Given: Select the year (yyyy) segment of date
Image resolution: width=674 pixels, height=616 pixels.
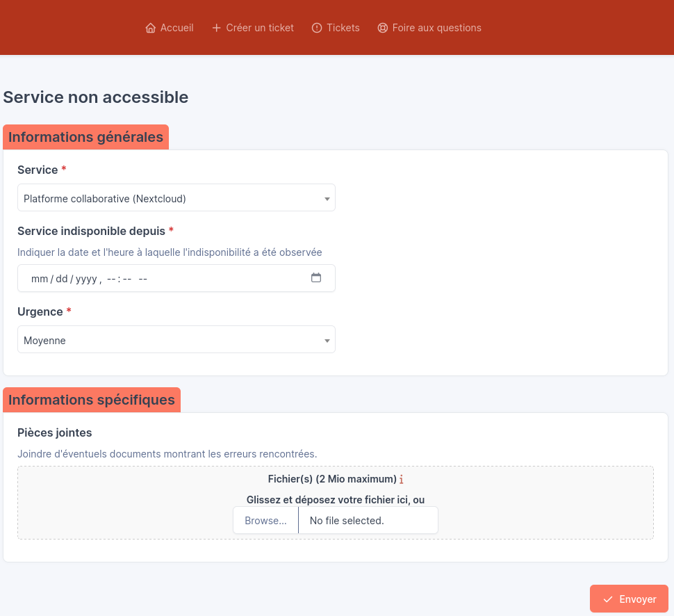Looking at the screenshot, I should coord(86,279).
